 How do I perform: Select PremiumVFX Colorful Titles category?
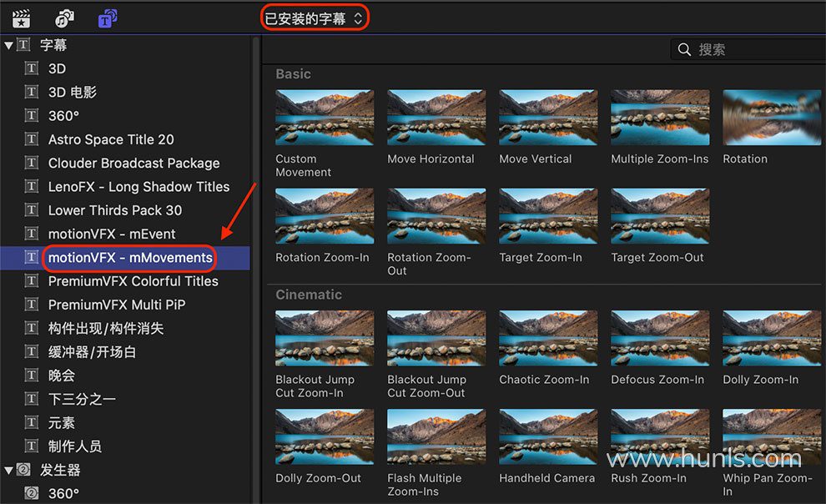click(133, 281)
